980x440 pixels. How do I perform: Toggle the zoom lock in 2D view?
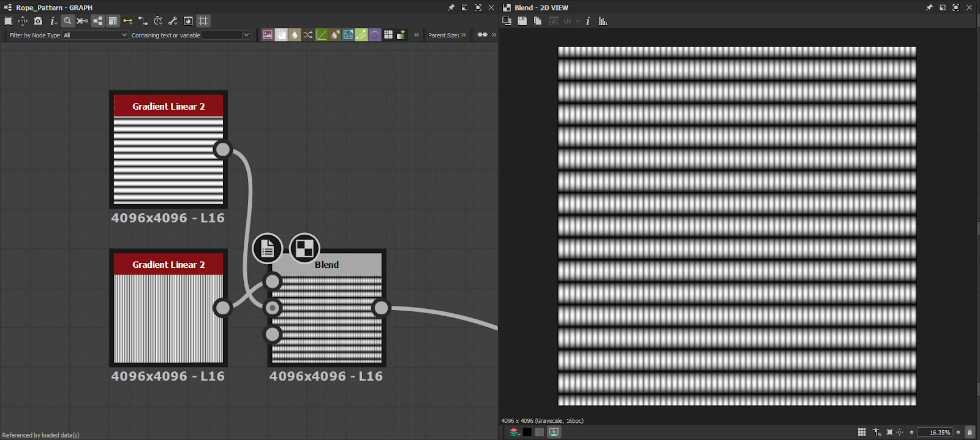pyautogui.click(x=970, y=432)
